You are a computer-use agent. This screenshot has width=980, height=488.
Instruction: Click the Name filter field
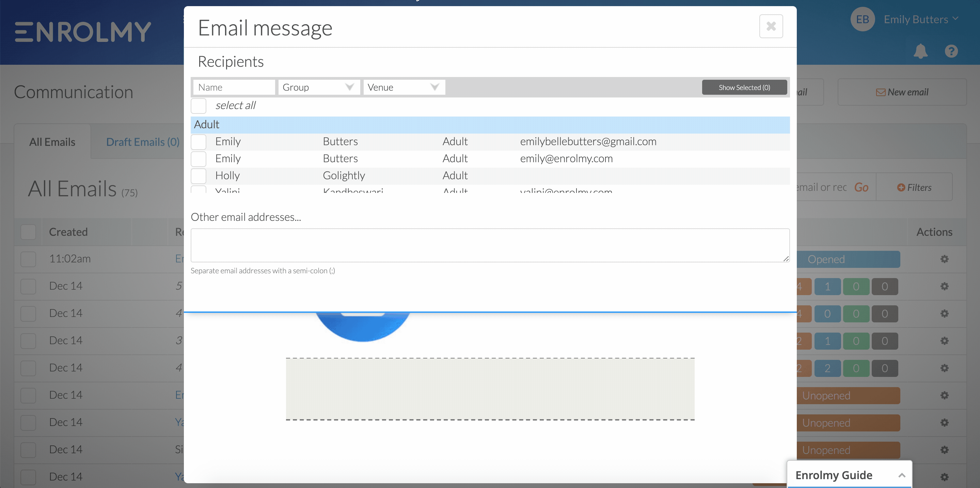coord(234,87)
